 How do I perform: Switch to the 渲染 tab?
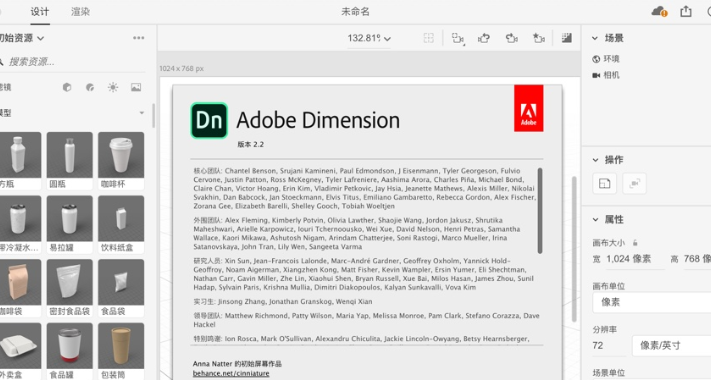80,12
